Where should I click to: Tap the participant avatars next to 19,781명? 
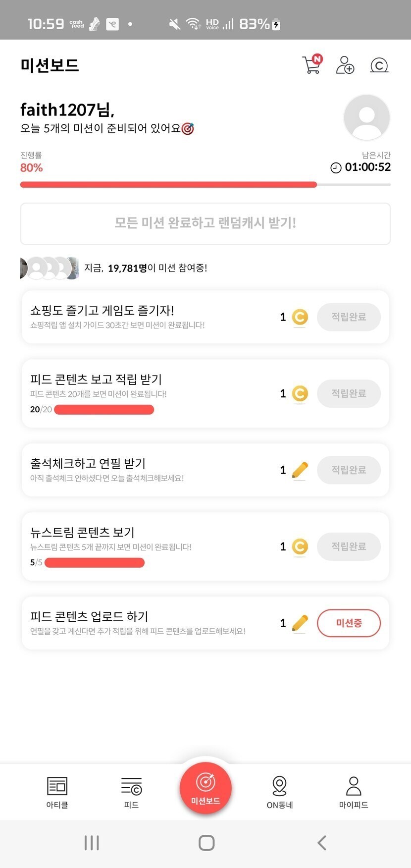[50, 268]
